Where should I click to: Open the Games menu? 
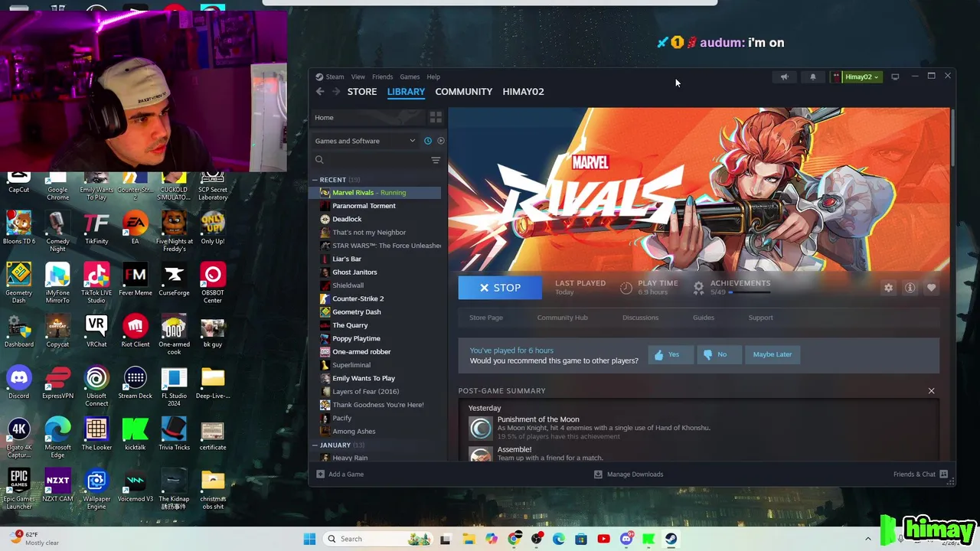[x=410, y=77]
